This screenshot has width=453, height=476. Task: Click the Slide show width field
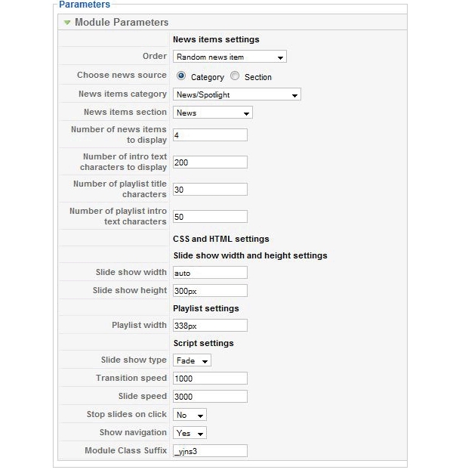pyautogui.click(x=210, y=273)
